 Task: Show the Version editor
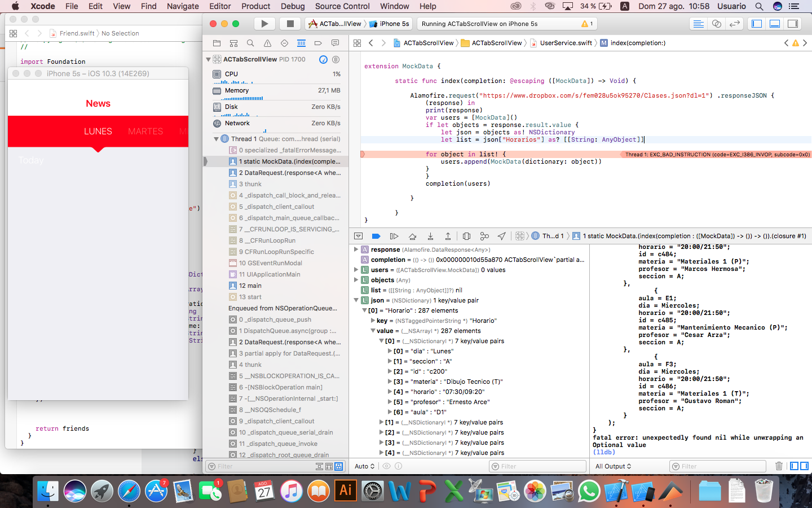734,24
